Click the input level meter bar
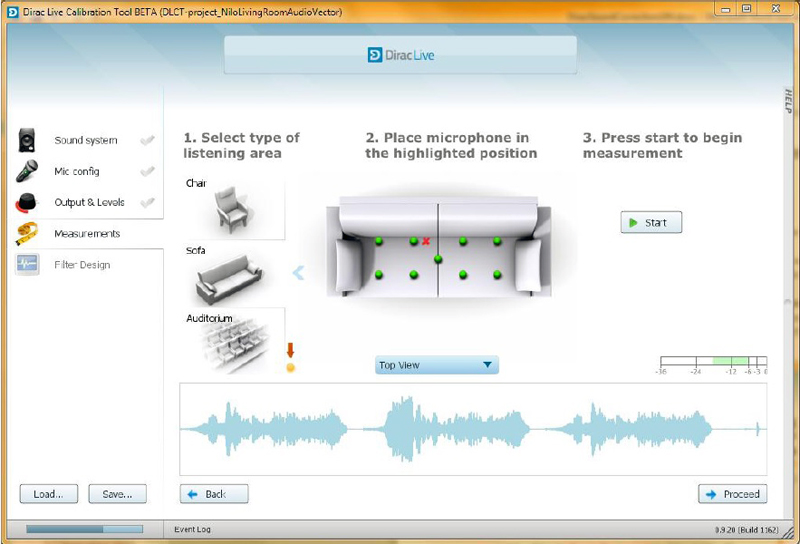This screenshot has height=544, width=800. click(x=713, y=361)
